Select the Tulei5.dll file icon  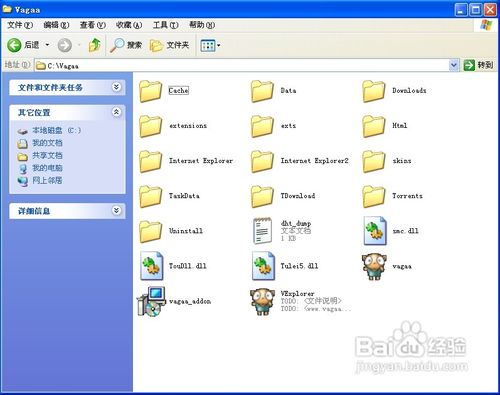tap(263, 266)
